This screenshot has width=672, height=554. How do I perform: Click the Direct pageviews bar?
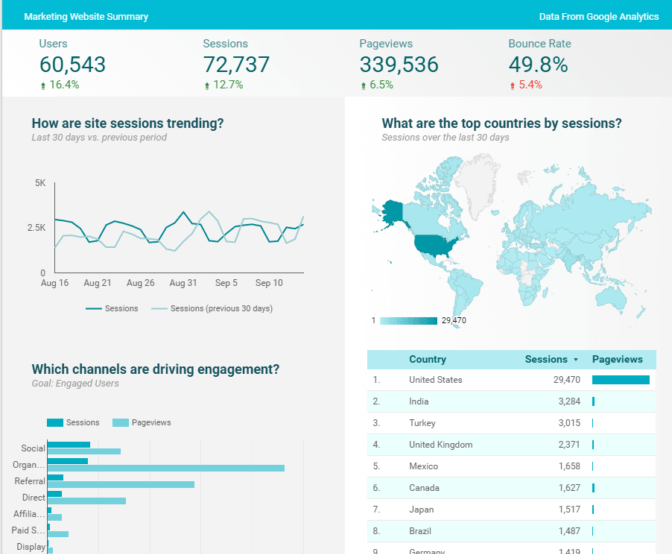coord(87,501)
